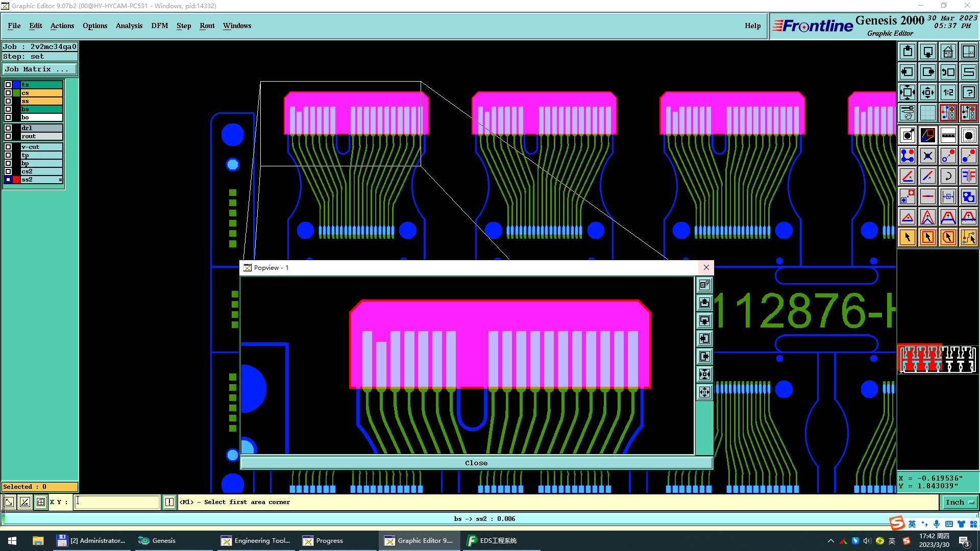Toggle the bs layer checkbox
This screenshot has width=980, height=551.
pos(8,109)
